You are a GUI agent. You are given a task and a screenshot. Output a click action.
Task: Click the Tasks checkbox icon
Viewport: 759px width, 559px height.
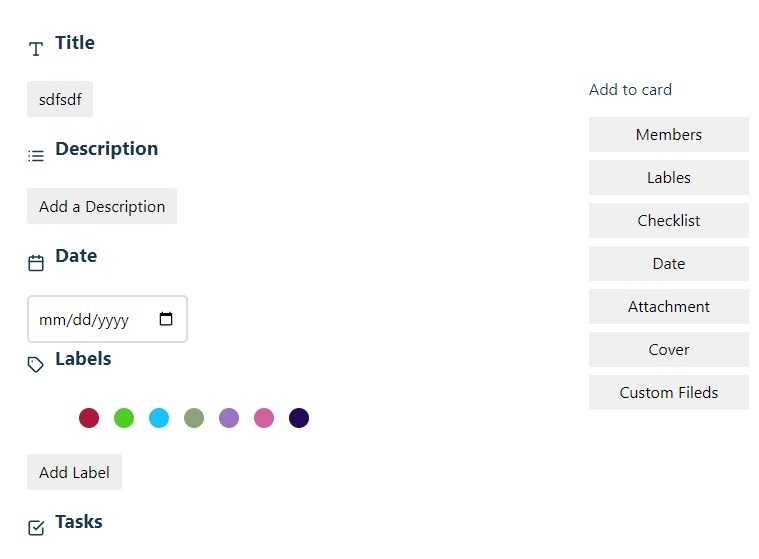[36, 528]
